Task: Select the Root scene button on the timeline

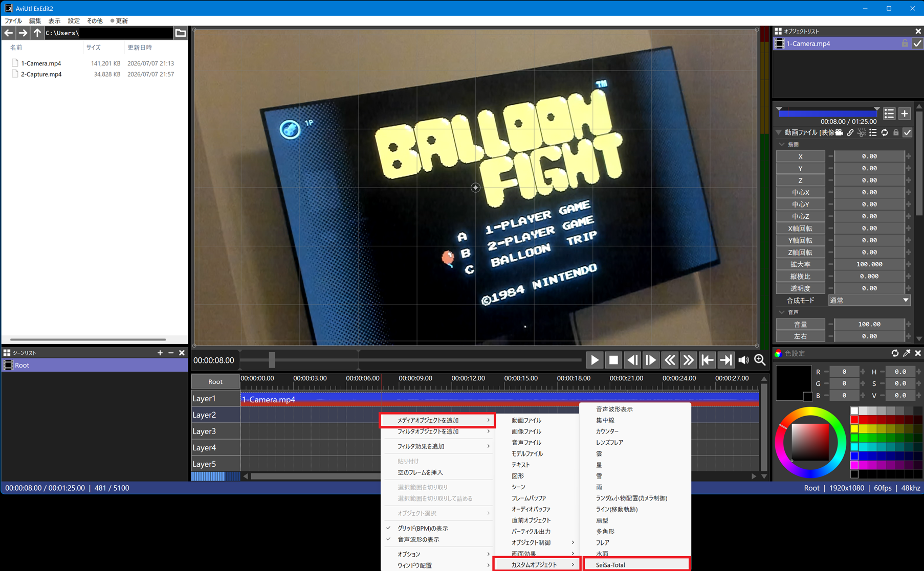Action: click(x=215, y=382)
